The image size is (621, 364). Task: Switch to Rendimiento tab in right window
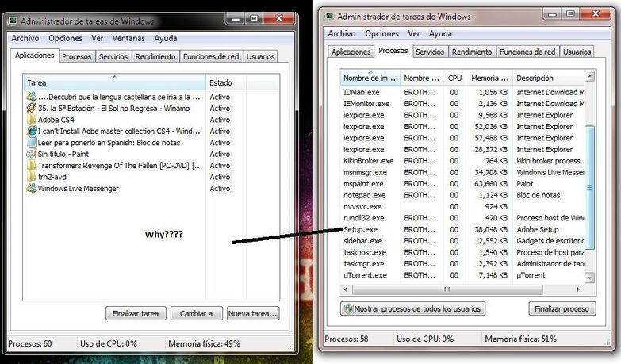click(472, 52)
